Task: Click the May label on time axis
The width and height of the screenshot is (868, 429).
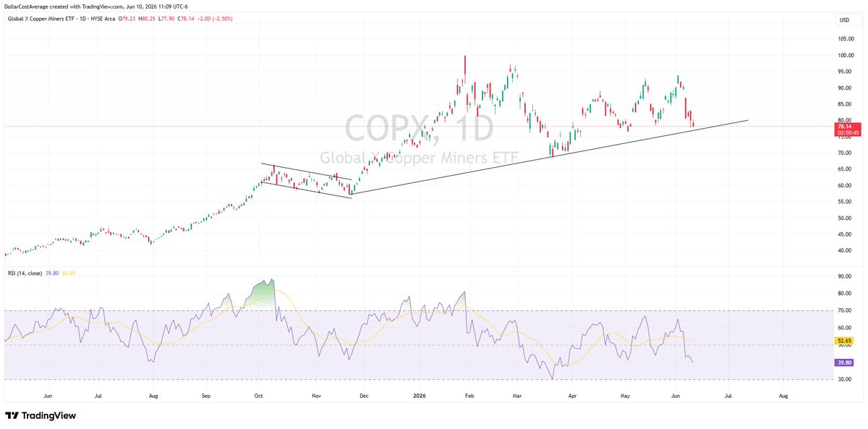Action: pyautogui.click(x=626, y=396)
